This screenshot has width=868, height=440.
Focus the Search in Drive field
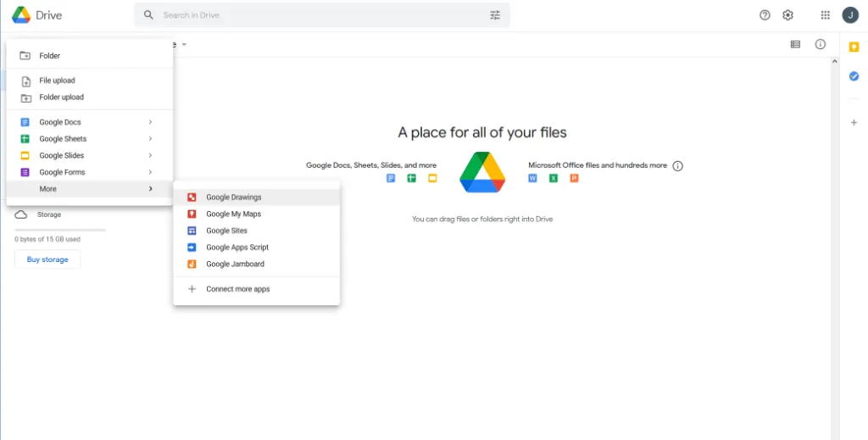coord(321,15)
